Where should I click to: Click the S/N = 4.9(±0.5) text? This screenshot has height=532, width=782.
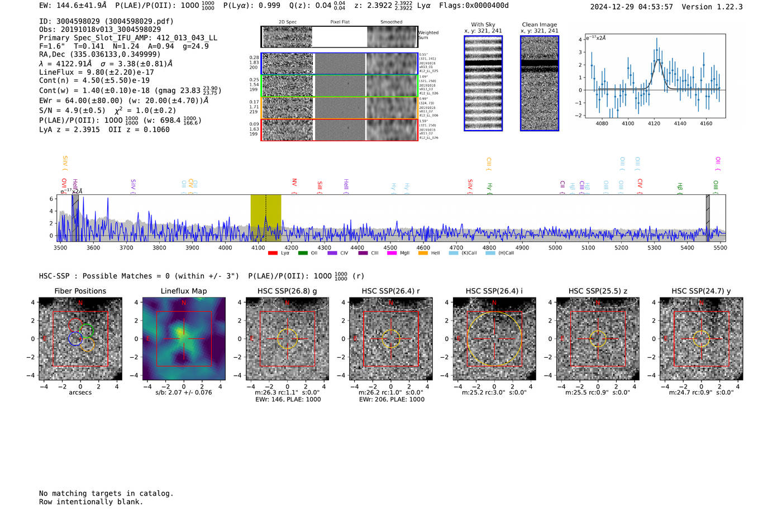(x=72, y=111)
